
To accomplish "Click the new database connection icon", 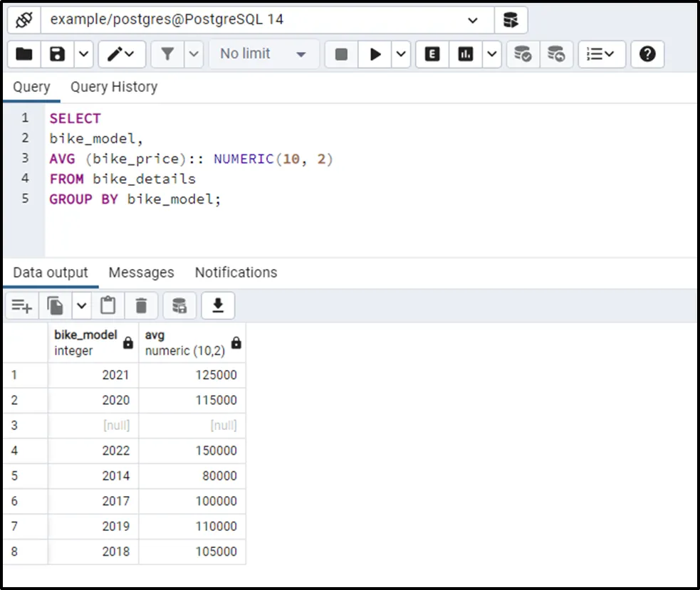I will click(x=511, y=20).
